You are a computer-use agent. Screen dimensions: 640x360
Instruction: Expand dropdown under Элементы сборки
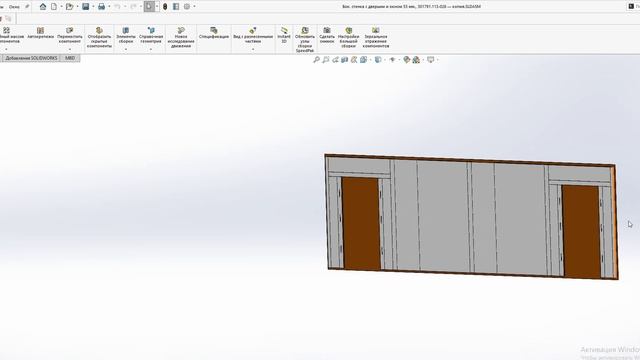coord(126,49)
